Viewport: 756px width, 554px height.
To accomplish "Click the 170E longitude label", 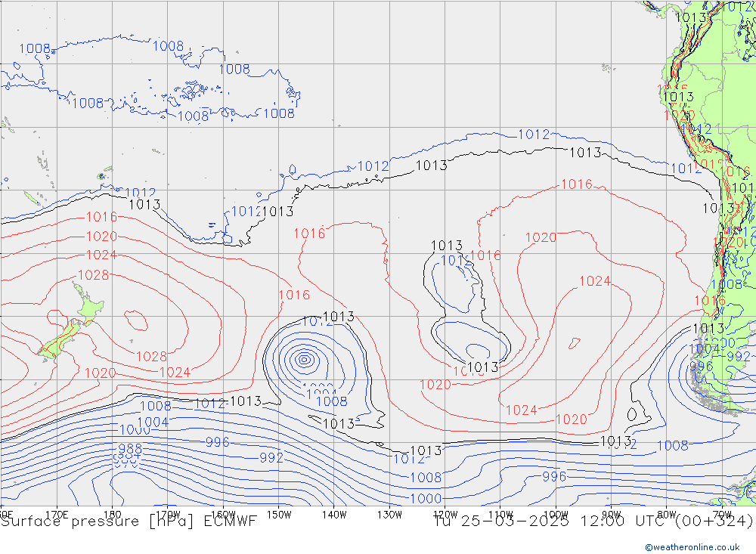I will (x=57, y=515).
